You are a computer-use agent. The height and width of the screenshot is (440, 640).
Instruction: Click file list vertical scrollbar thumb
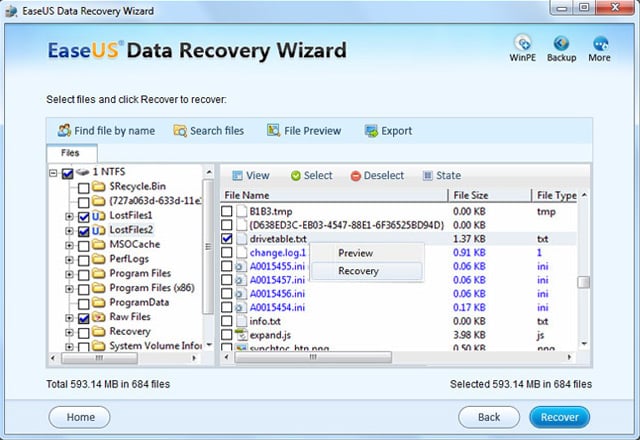(x=584, y=282)
